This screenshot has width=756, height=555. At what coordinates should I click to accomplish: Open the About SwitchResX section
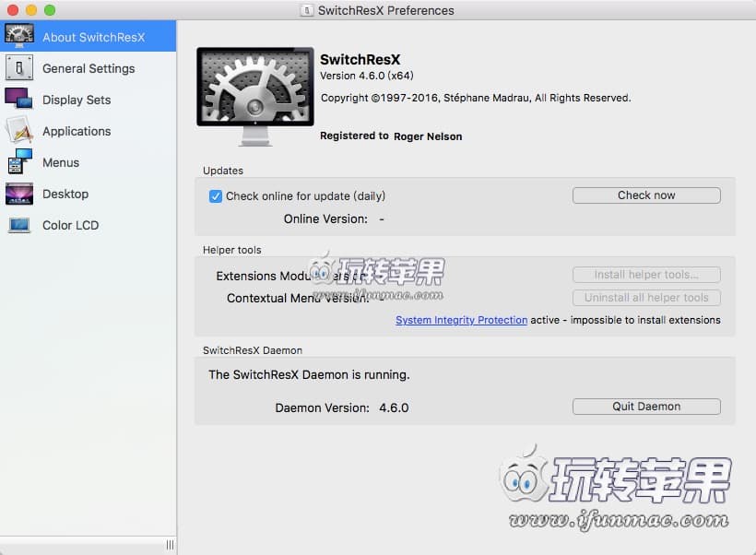pos(89,36)
